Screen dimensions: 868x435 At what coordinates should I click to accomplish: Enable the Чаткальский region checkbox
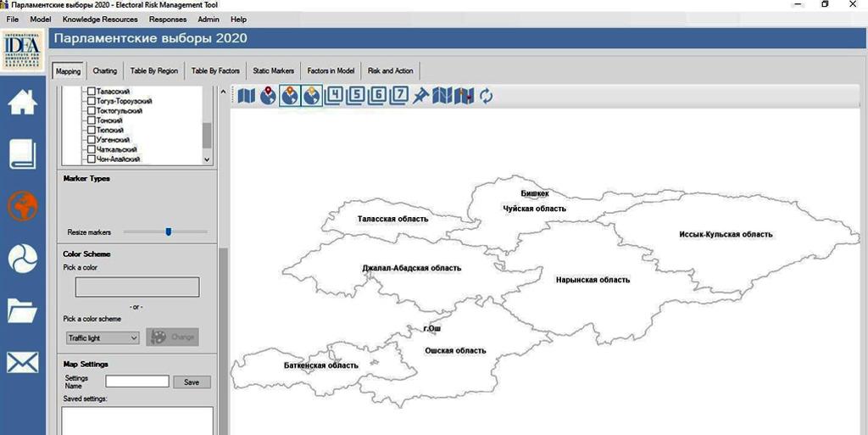click(92, 150)
